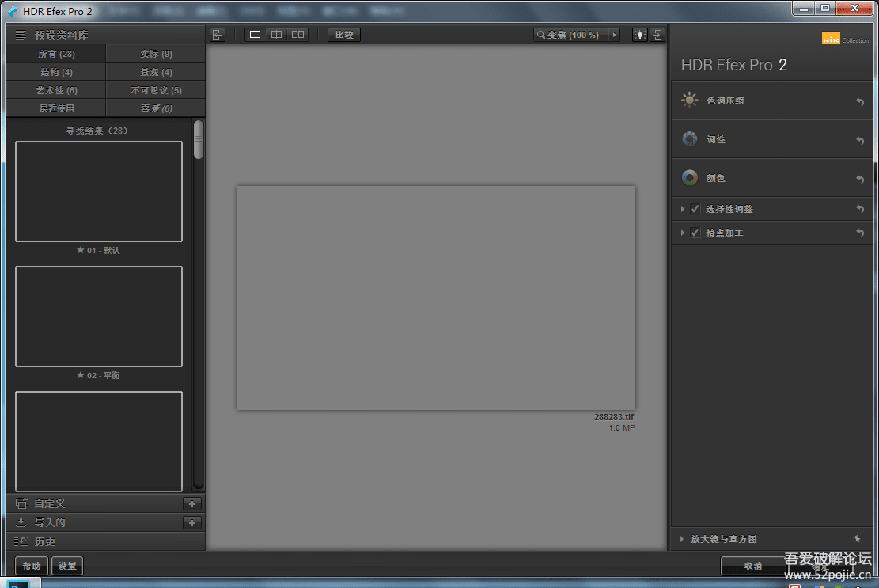The width and height of the screenshot is (879, 588).
Task: Uncheck the 选择性调整 checkbox
Action: click(695, 208)
